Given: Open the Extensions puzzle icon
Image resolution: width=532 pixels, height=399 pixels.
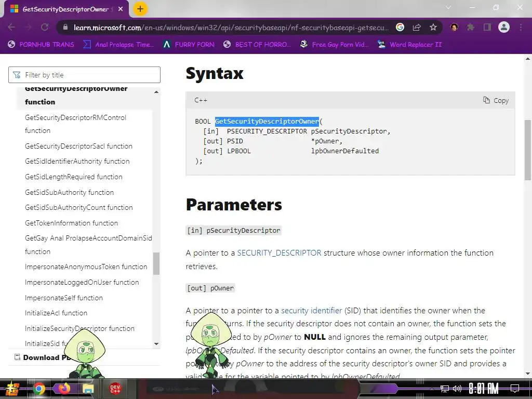Looking at the screenshot, I should pos(471,27).
